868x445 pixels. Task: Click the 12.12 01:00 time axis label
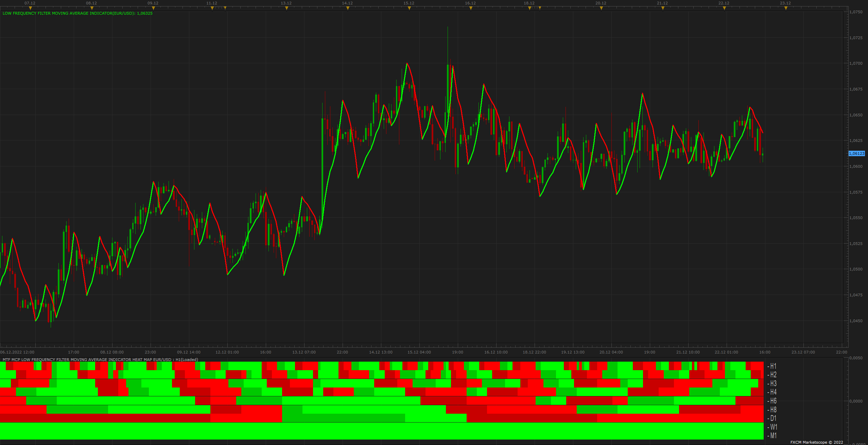(227, 352)
